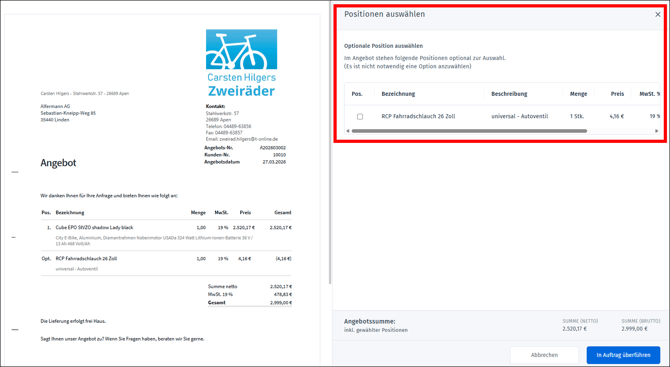This screenshot has height=367, width=670.
Task: Select 'RCP Fahrradschlauch 26 Zoll' cell in table
Action: 418,116
